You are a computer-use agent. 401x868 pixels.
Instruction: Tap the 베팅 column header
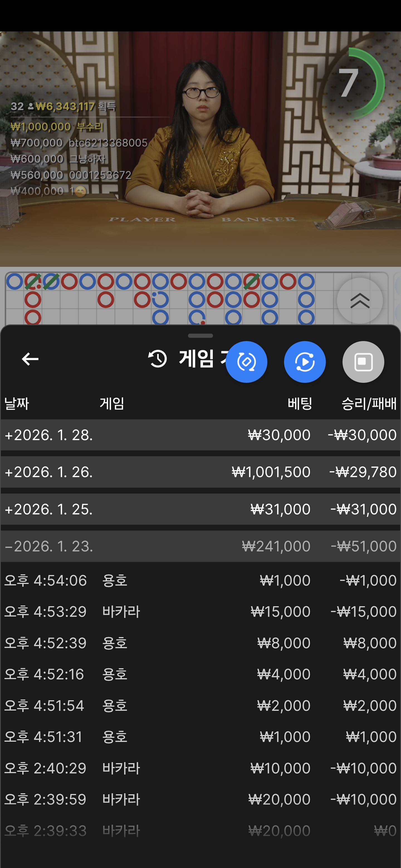(299, 403)
